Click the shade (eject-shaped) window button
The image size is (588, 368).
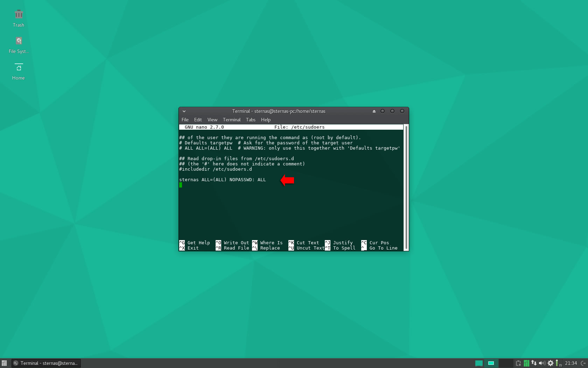(374, 111)
